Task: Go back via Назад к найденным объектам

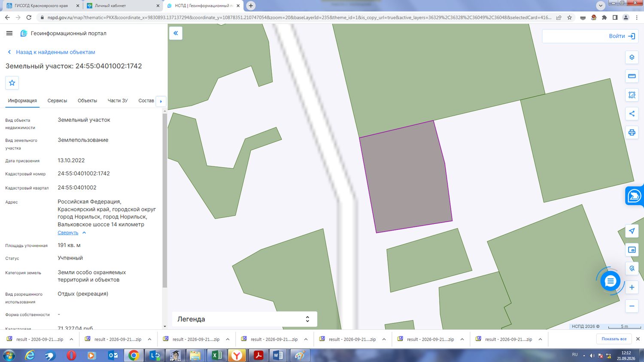Action: point(52,52)
